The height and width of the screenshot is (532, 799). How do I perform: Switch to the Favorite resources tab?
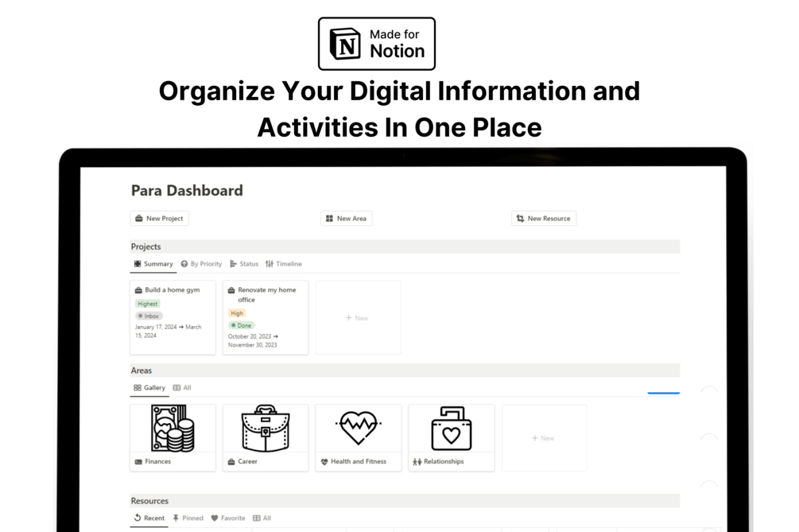tap(228, 518)
